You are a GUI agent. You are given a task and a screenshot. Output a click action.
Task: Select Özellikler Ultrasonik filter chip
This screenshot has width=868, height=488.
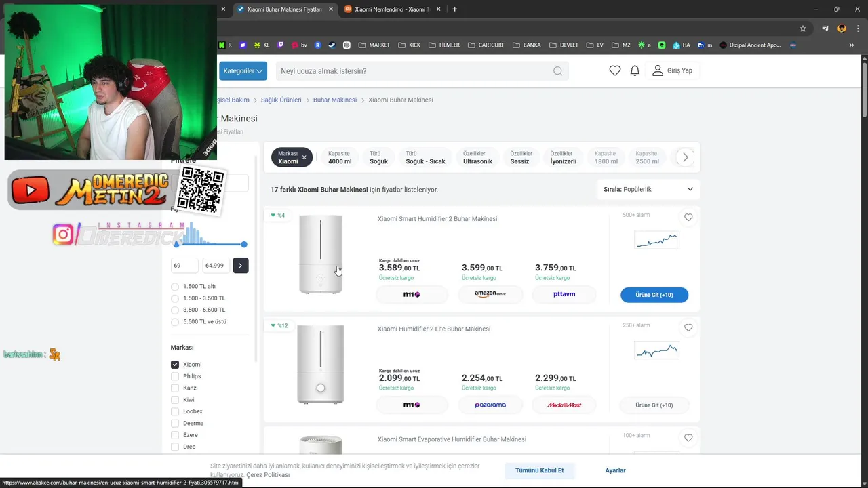click(477, 157)
